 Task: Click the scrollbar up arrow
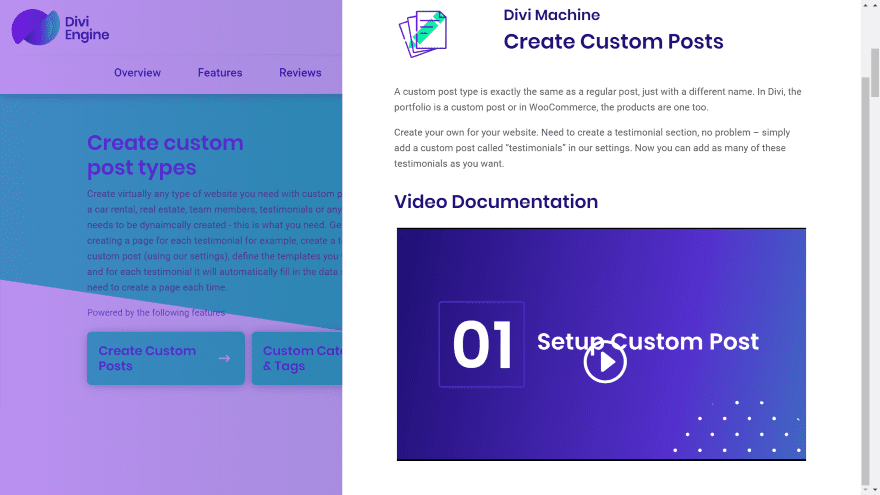[874, 4]
